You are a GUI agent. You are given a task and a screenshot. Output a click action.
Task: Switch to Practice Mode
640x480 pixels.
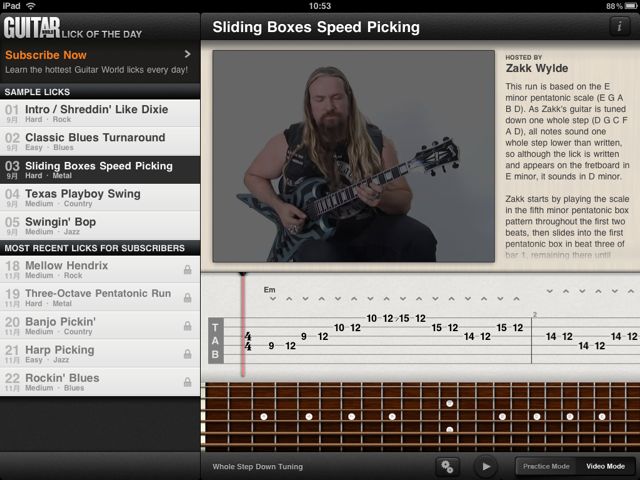tap(546, 466)
